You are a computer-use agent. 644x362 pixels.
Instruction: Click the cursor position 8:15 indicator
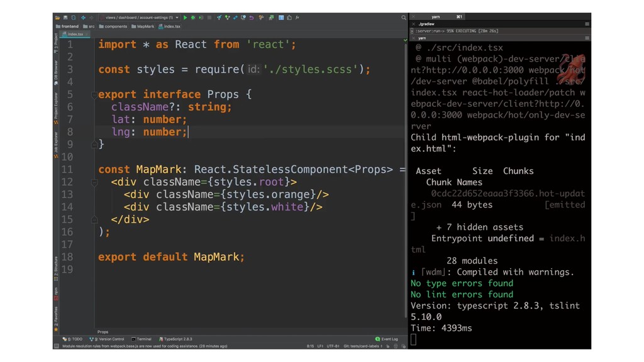point(311,346)
